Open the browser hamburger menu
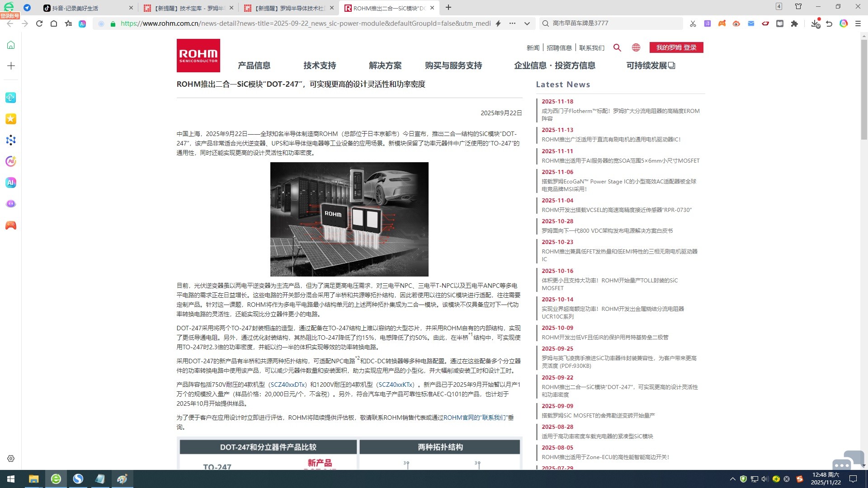The height and width of the screenshot is (488, 868). [x=858, y=23]
